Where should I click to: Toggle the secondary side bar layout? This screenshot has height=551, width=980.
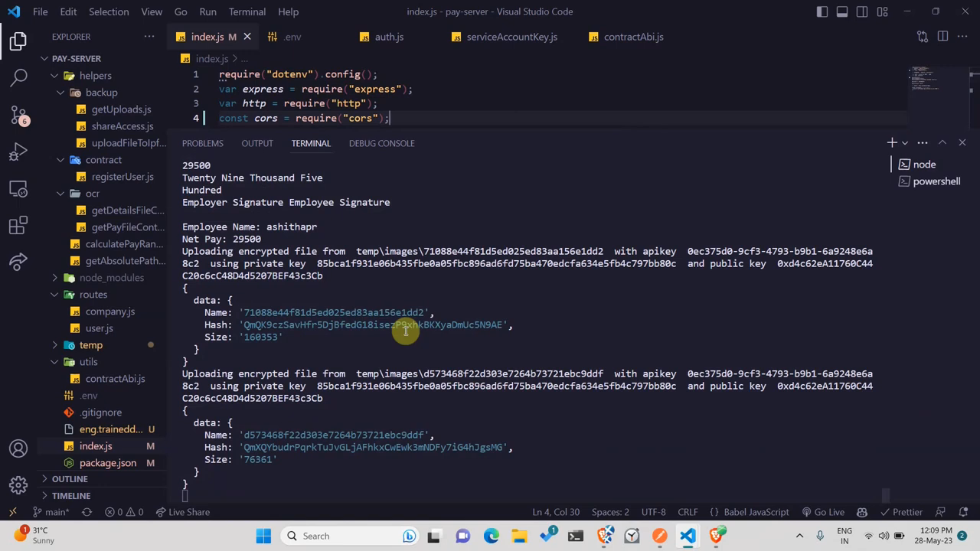point(862,11)
